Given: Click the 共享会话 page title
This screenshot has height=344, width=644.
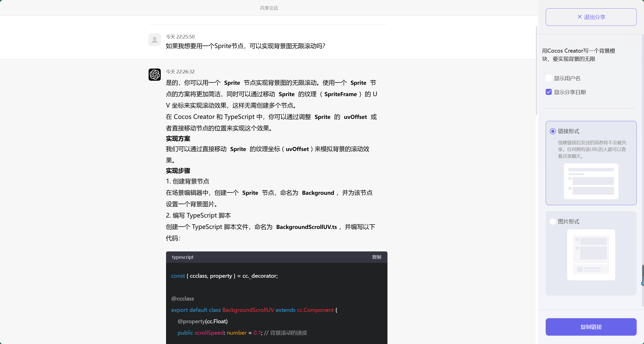Looking at the screenshot, I should (x=269, y=8).
